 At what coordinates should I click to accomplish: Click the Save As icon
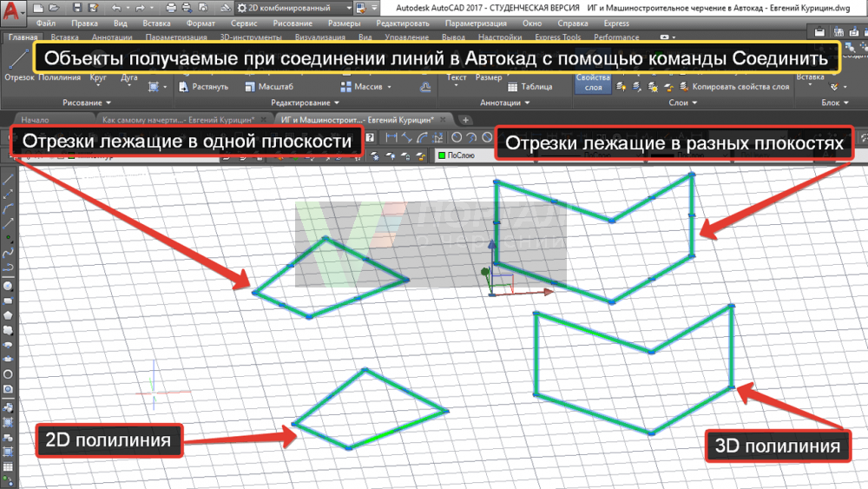94,8
